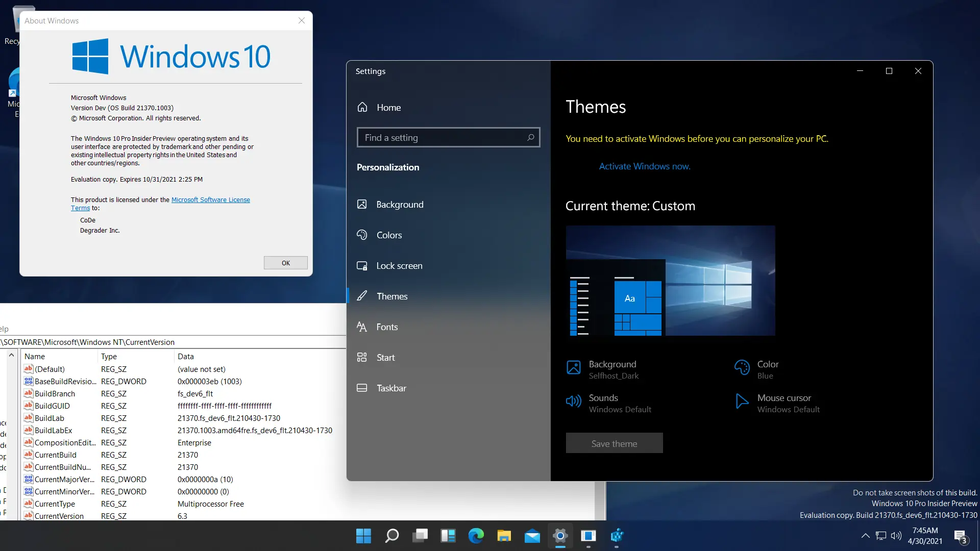Open the volume icon in the system tray
The height and width of the screenshot is (551, 980).
point(896,536)
